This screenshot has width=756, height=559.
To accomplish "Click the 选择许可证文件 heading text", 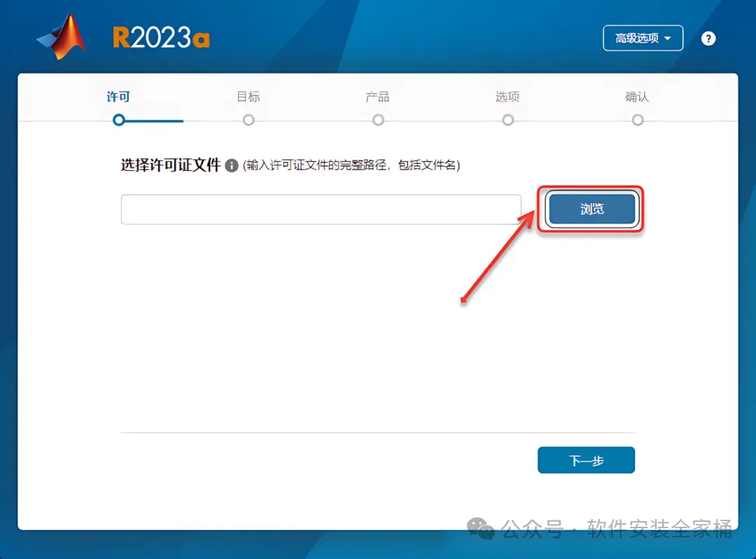I will [x=171, y=165].
